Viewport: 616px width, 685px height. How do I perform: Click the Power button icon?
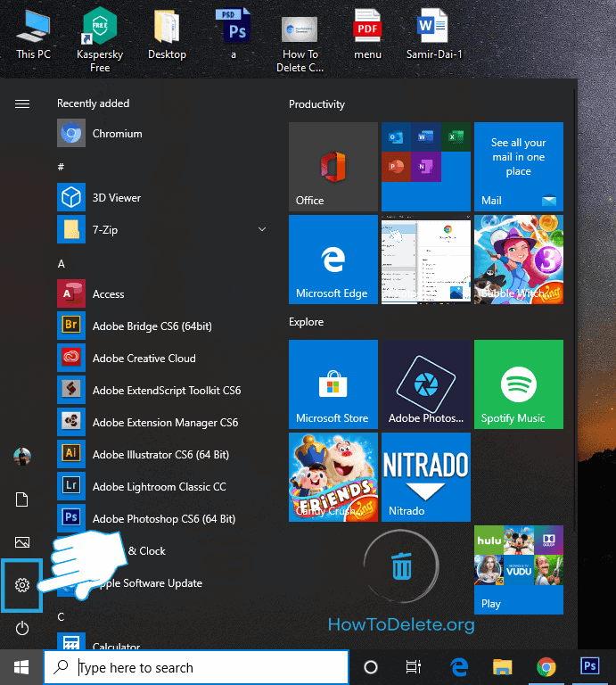[x=22, y=628]
